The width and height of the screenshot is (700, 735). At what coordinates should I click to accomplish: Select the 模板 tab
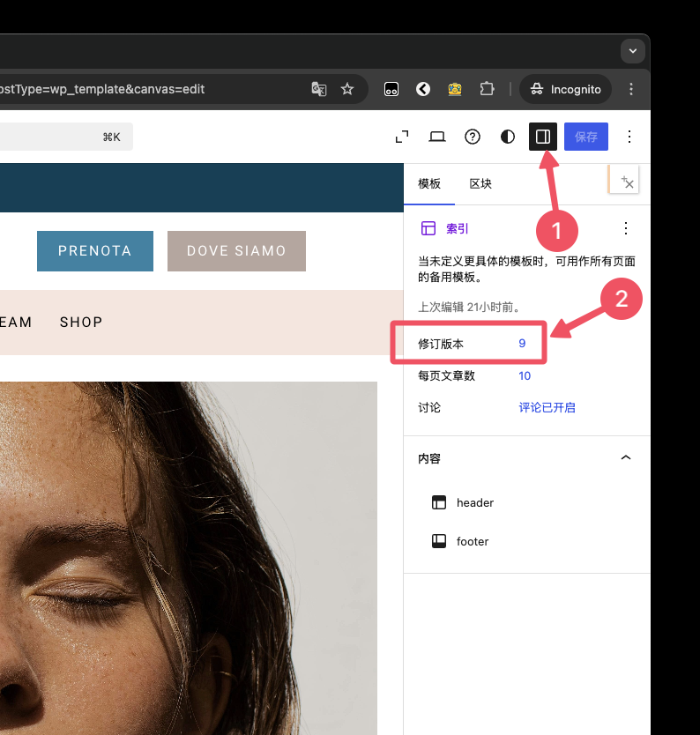pyautogui.click(x=429, y=183)
